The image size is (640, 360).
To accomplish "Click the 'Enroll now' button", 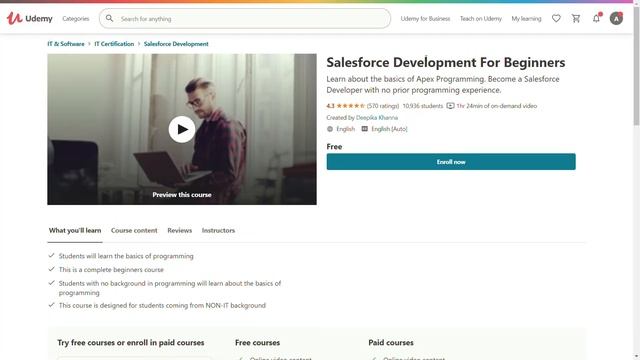I will tap(451, 162).
